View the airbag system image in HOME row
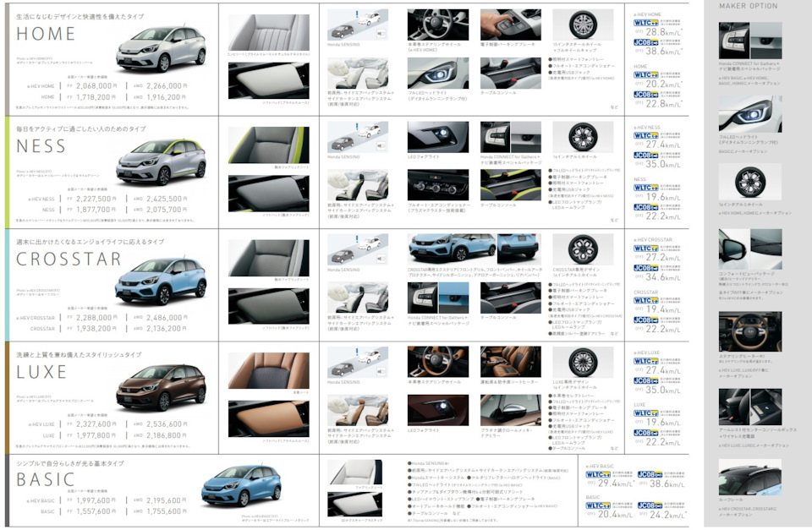Screen dimensions: 812x530 (x=357, y=73)
